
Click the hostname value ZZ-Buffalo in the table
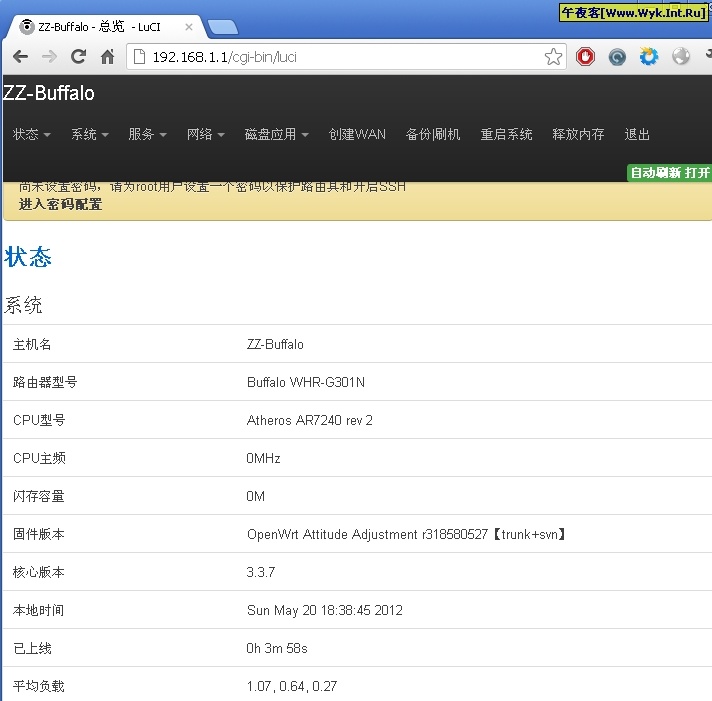click(275, 344)
